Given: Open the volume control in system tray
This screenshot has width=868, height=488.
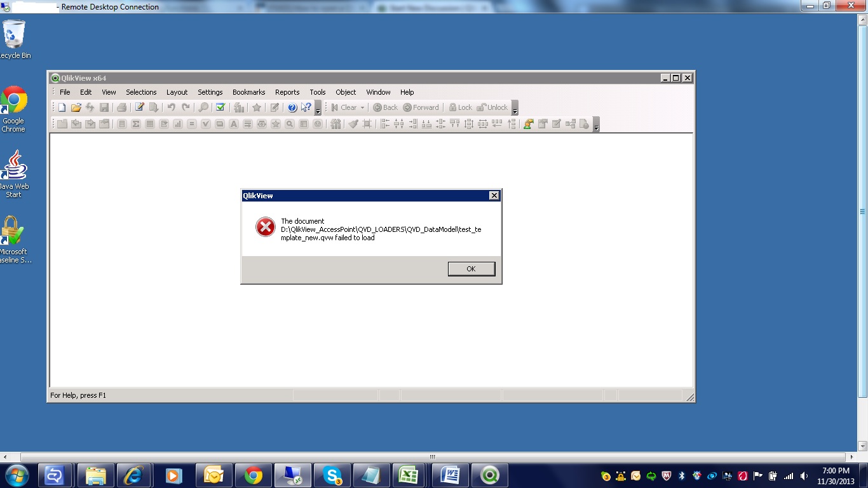Looking at the screenshot, I should click(x=804, y=475).
